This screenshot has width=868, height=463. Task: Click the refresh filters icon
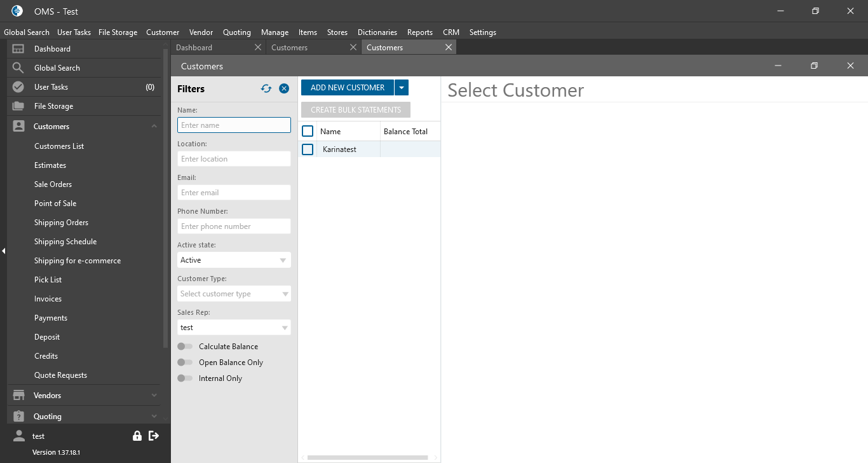pos(266,89)
